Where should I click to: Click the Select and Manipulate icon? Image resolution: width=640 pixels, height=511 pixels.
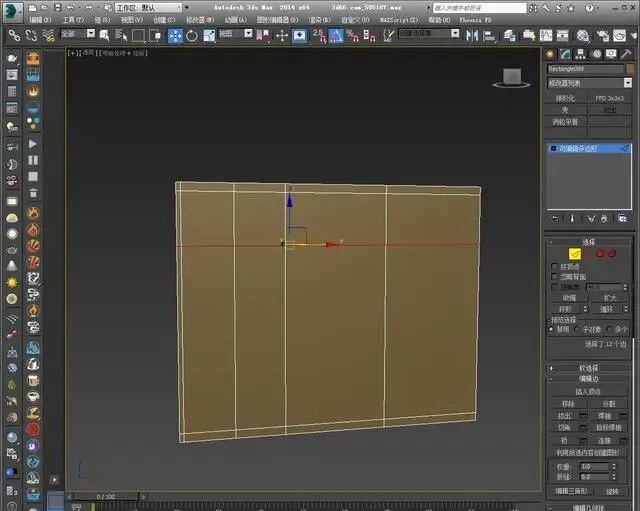(x=282, y=36)
